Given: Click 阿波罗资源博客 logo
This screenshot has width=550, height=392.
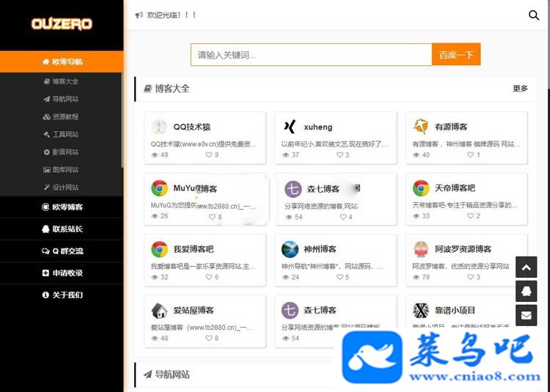Looking at the screenshot, I should [421, 249].
